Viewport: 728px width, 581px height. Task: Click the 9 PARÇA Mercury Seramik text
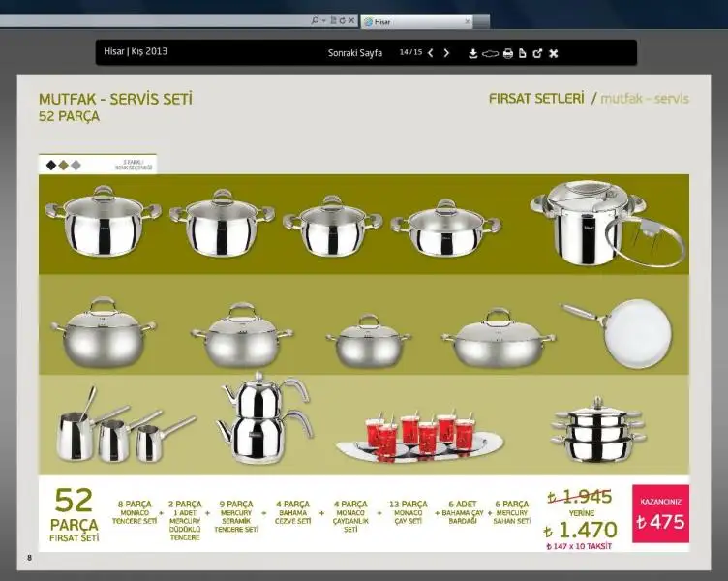(236, 516)
